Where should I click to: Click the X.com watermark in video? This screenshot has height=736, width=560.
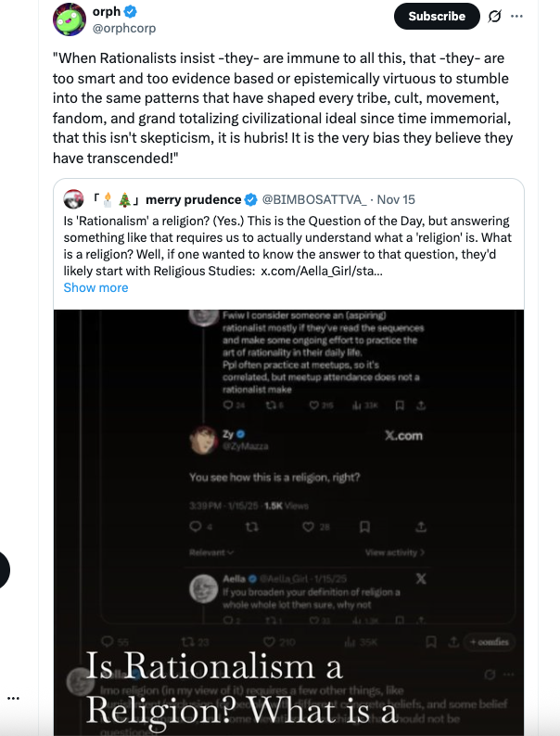403,435
